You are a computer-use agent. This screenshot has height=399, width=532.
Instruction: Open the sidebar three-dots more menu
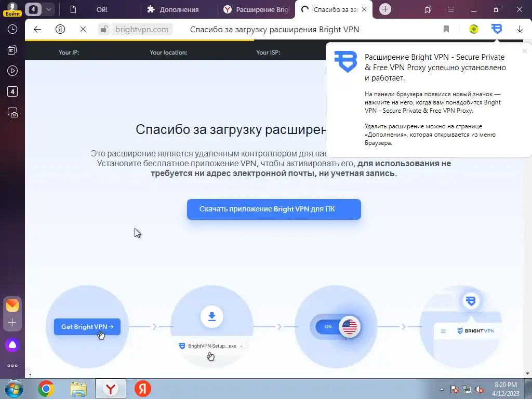point(12,366)
